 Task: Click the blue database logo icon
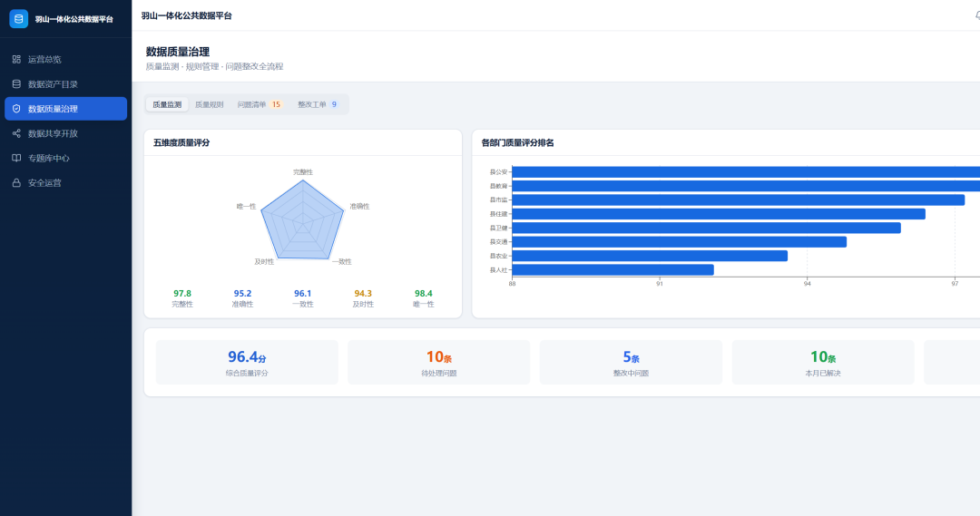[19, 19]
